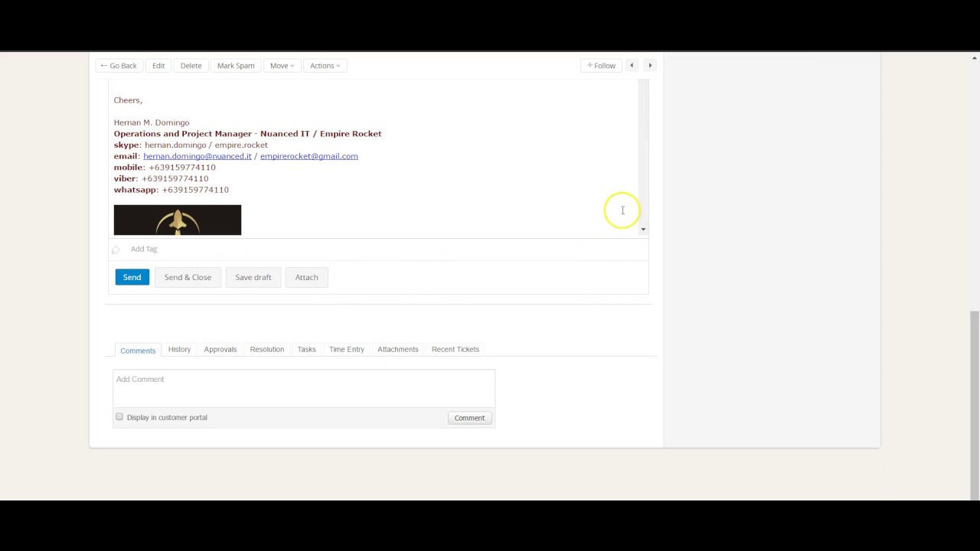The height and width of the screenshot is (551, 980).
Task: Switch to the History tab
Action: [x=179, y=350]
